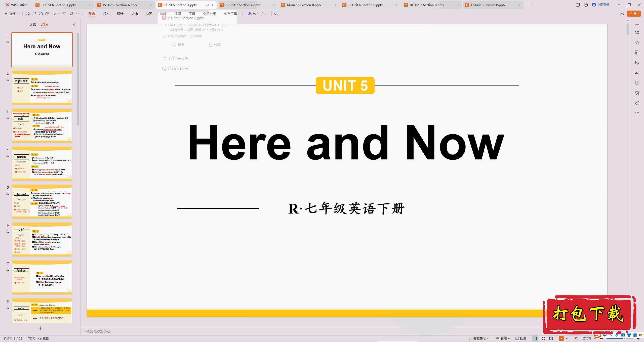Open the 插入 ribbon tab
644x342 pixels.
click(x=106, y=14)
